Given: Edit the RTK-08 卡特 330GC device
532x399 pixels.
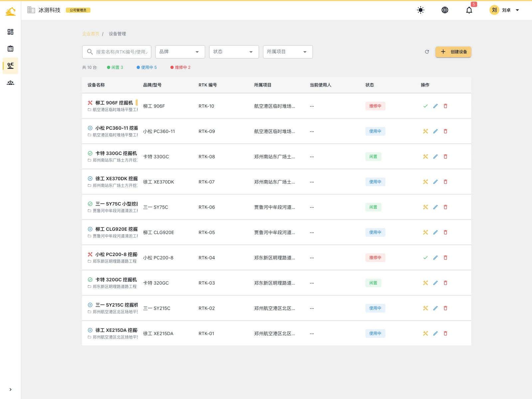Looking at the screenshot, I should click(x=436, y=157).
